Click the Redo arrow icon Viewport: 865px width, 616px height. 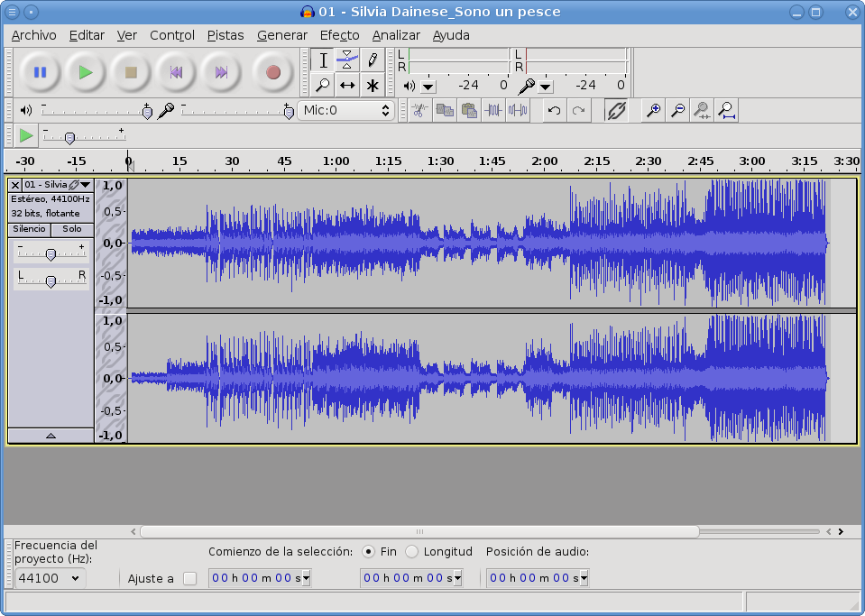pyautogui.click(x=578, y=110)
